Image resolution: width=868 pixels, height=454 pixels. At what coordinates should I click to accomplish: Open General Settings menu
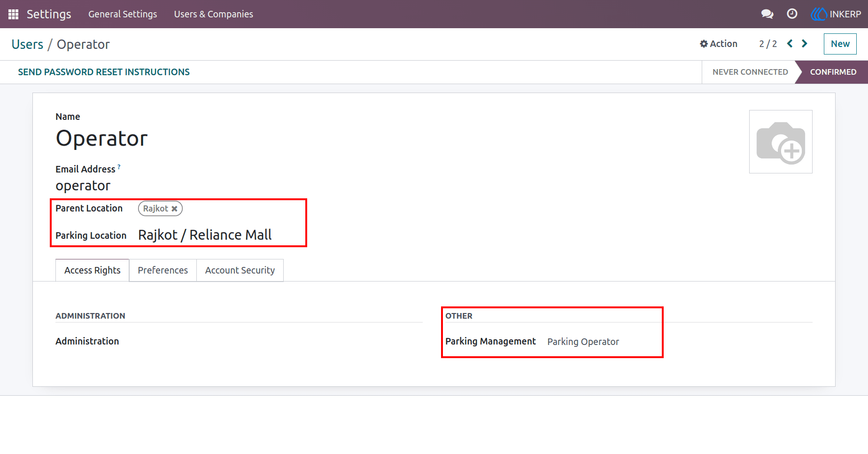point(123,14)
